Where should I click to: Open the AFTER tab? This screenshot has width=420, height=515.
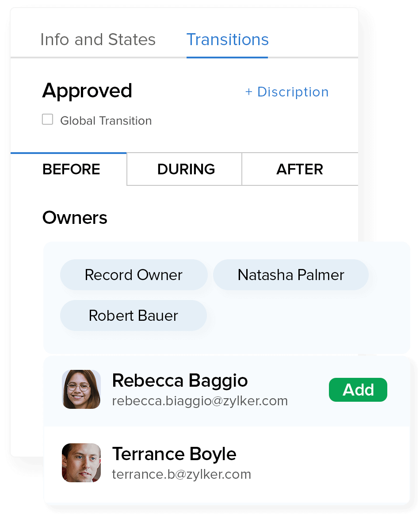click(x=300, y=169)
